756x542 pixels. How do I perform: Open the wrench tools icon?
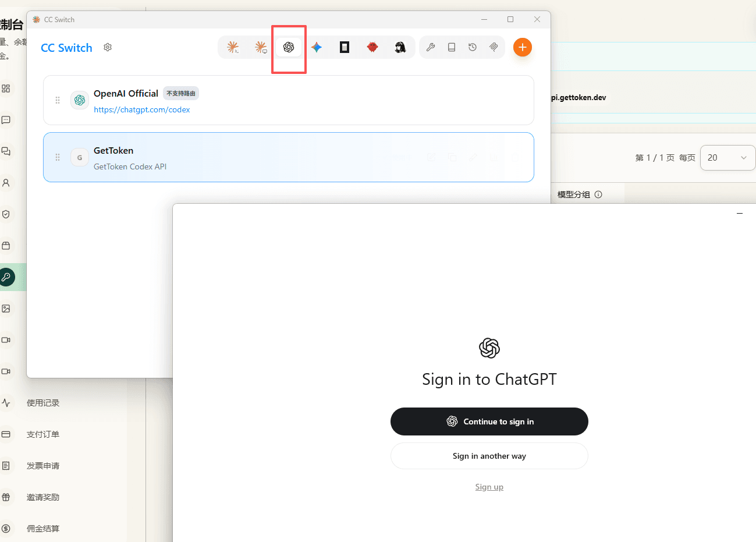pos(431,47)
